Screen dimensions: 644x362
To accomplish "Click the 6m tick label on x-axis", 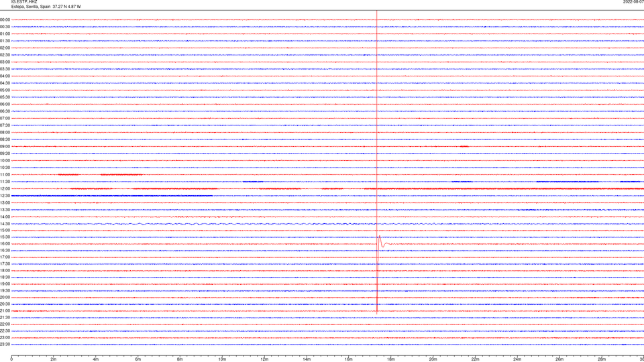I will point(138,359).
